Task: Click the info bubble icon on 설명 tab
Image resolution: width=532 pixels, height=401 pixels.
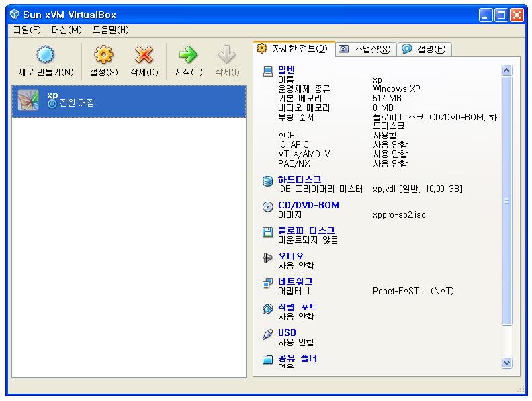Action: pyautogui.click(x=407, y=49)
